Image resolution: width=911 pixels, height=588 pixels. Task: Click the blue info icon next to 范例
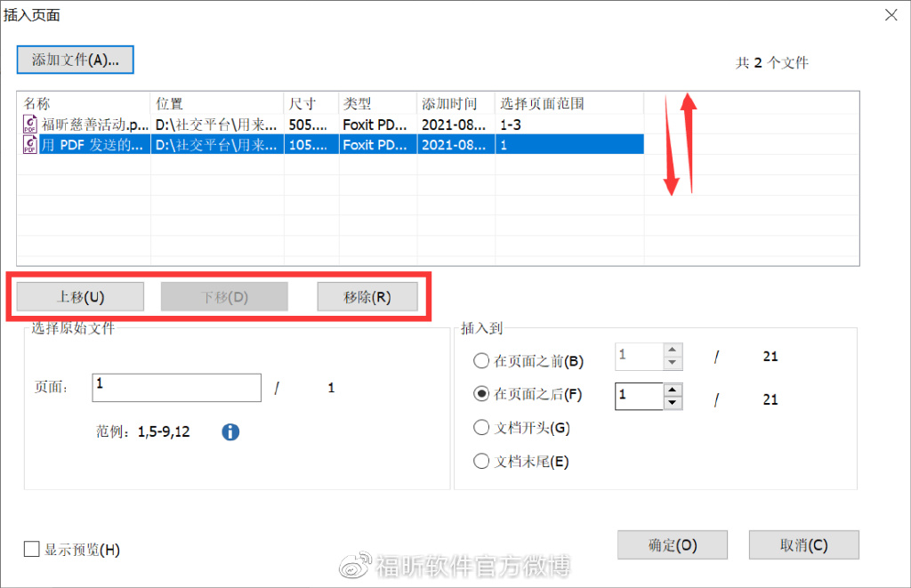[230, 431]
